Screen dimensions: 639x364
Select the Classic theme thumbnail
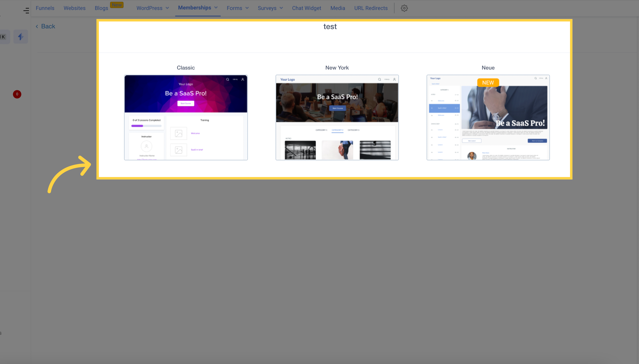186,118
